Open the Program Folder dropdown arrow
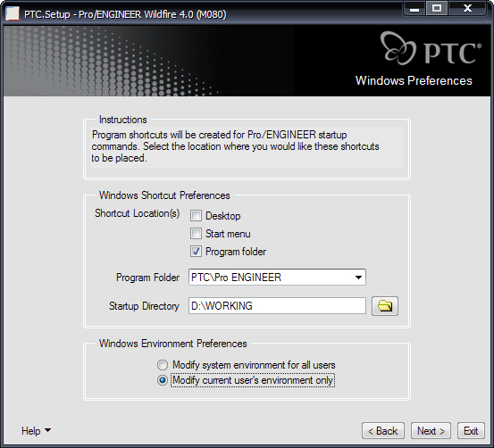This screenshot has width=494, height=448. (358, 278)
